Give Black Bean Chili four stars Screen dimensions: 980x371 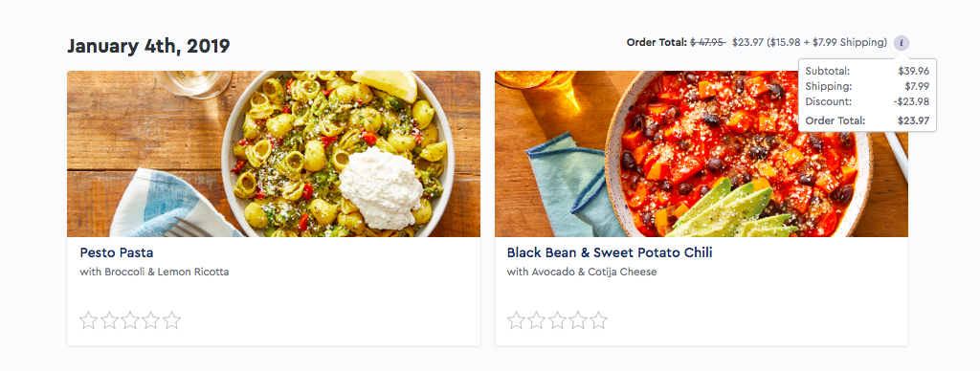(x=577, y=320)
